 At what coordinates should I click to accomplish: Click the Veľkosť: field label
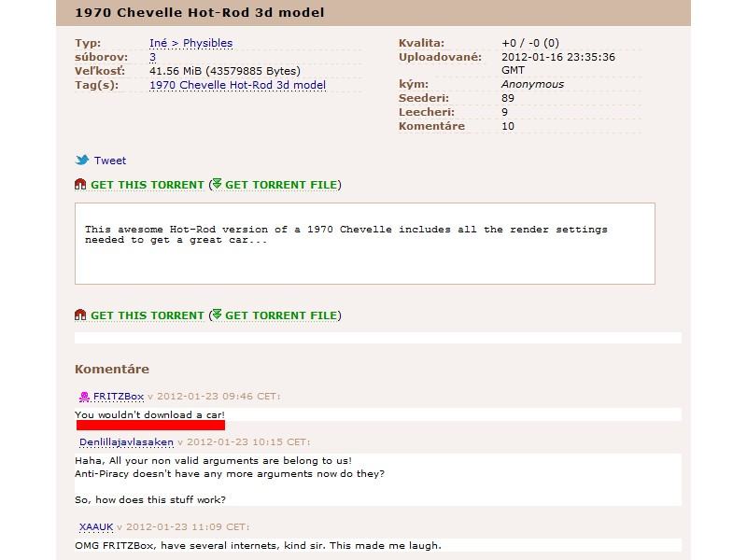coord(100,71)
